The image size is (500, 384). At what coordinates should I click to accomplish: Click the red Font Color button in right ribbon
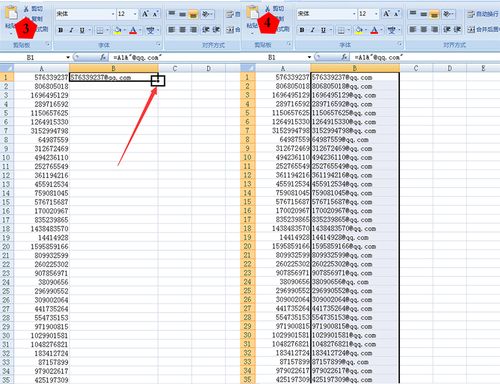[x=374, y=30]
